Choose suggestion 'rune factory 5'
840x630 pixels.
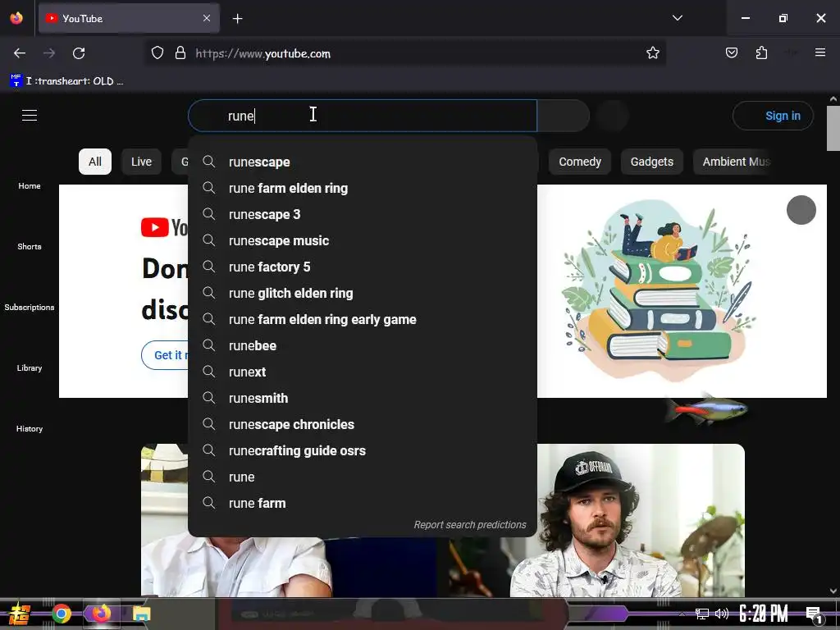pos(363,267)
